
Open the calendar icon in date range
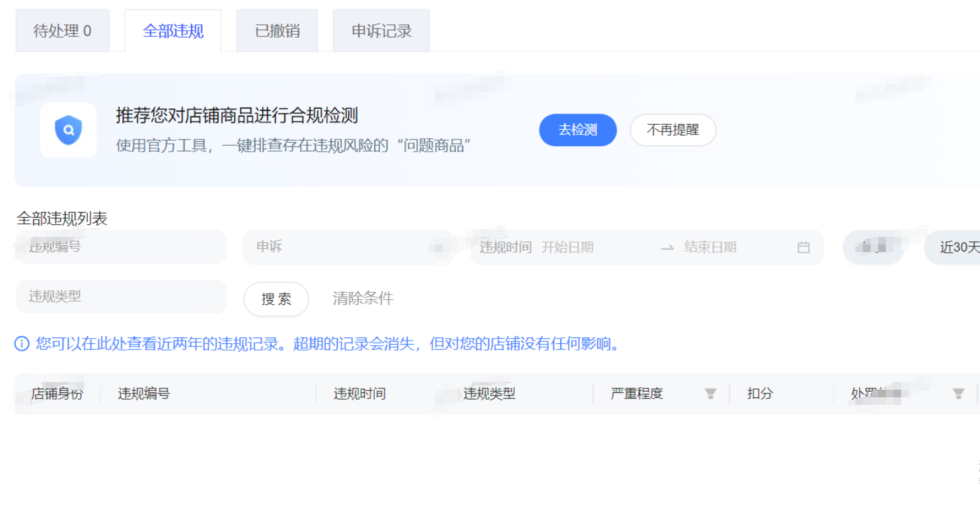click(804, 248)
